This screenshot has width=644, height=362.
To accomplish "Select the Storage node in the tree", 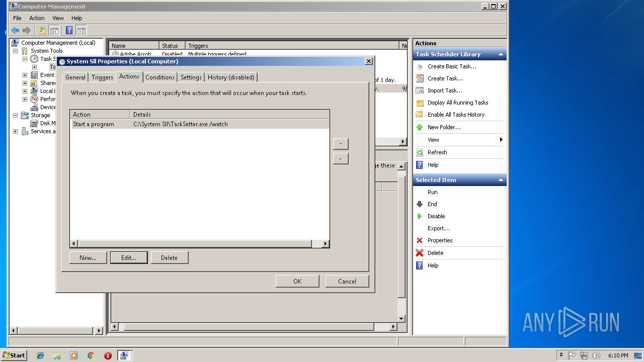I will (40, 115).
